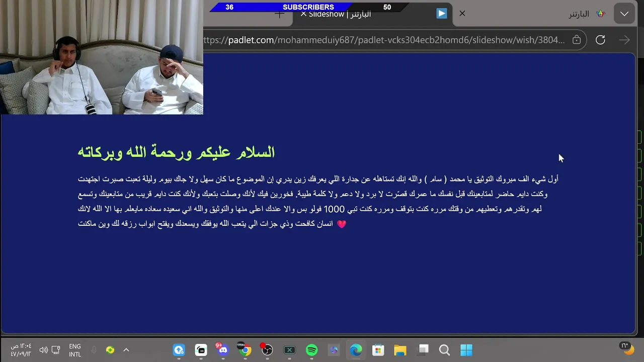Open the Windows Start menu
The height and width of the screenshot is (362, 644).
[466, 350]
